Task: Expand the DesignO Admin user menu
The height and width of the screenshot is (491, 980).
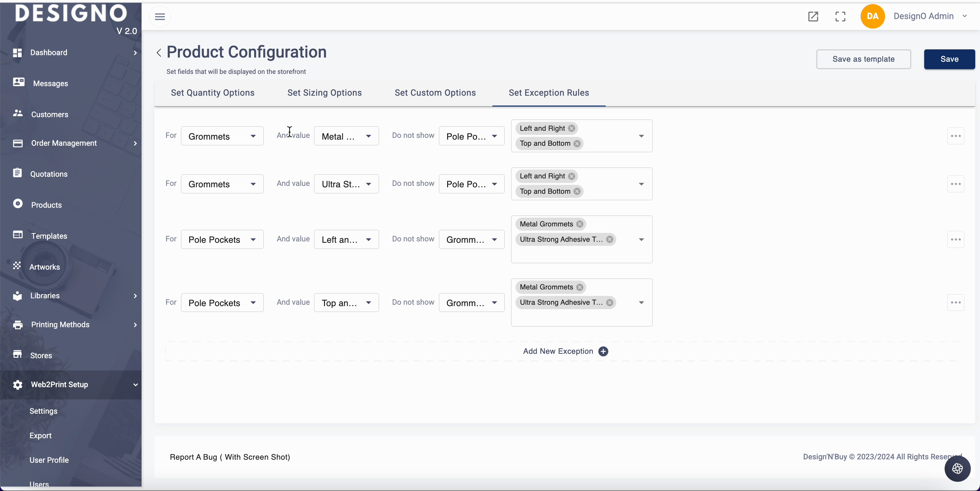Action: [964, 16]
